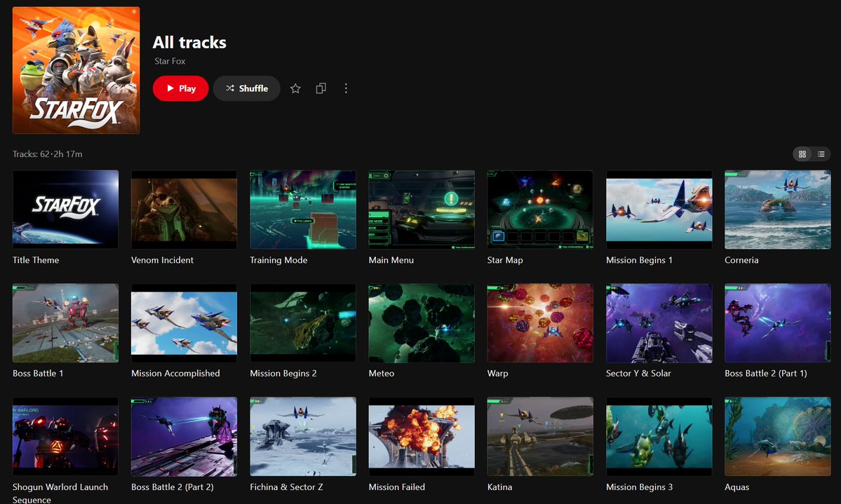Click the 'Boss Battle 1' track title
Screen dimensions: 841x504
38,373
